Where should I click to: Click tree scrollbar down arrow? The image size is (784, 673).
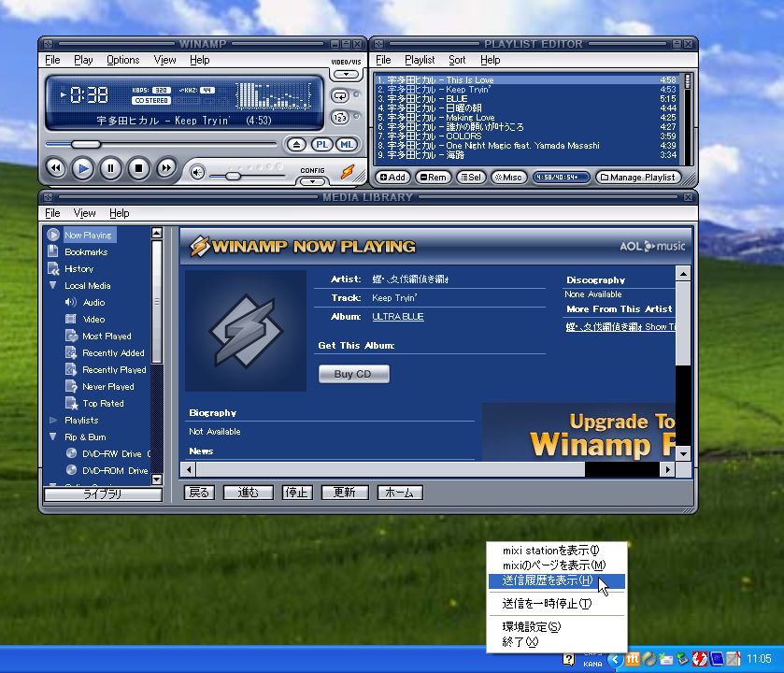tap(156, 480)
